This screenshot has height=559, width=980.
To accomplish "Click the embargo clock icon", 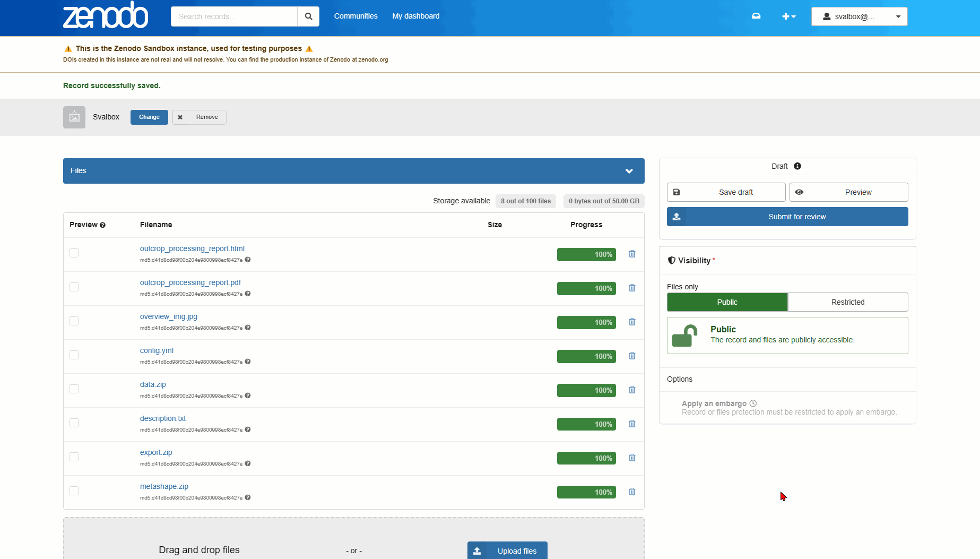I will (x=753, y=403).
